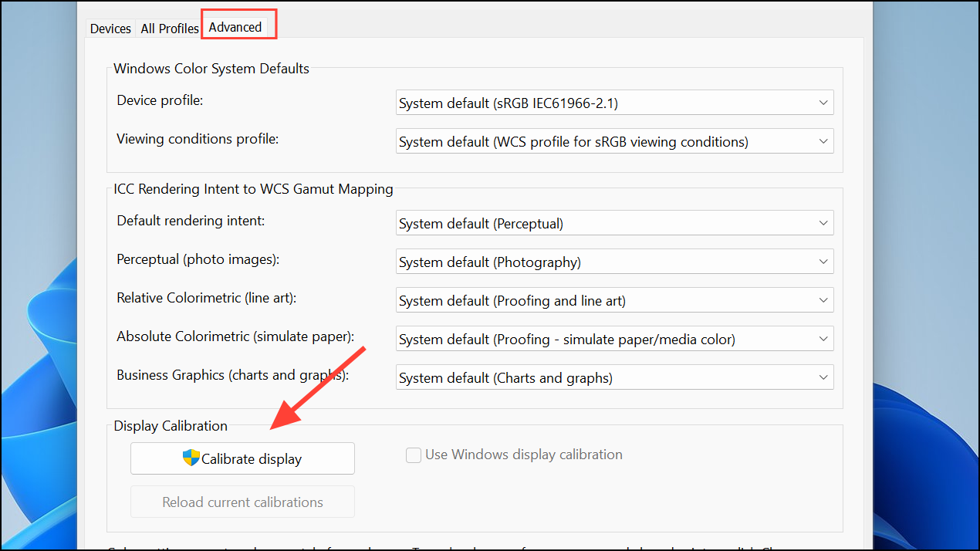
Task: Click the 'Device profile:' label
Action: (160, 100)
